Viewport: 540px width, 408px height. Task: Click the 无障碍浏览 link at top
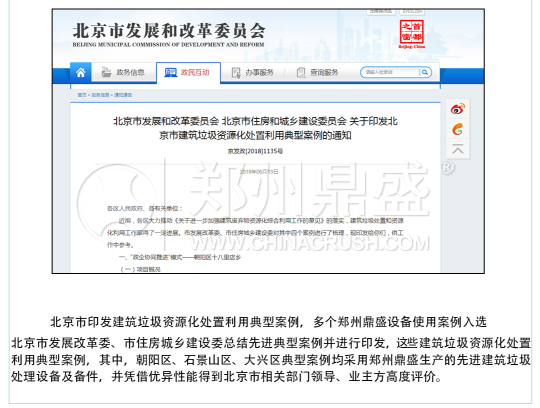click(x=381, y=11)
